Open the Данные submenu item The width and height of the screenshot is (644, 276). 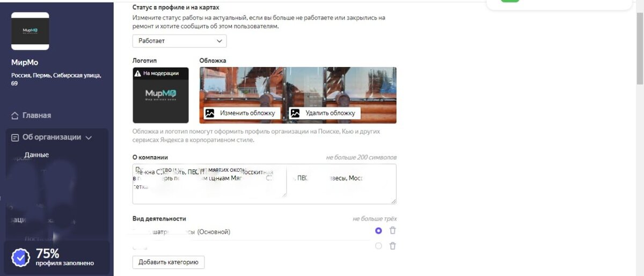point(36,155)
